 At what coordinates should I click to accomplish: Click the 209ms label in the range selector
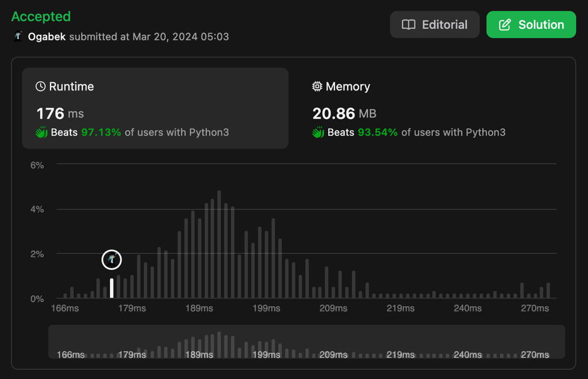(333, 355)
